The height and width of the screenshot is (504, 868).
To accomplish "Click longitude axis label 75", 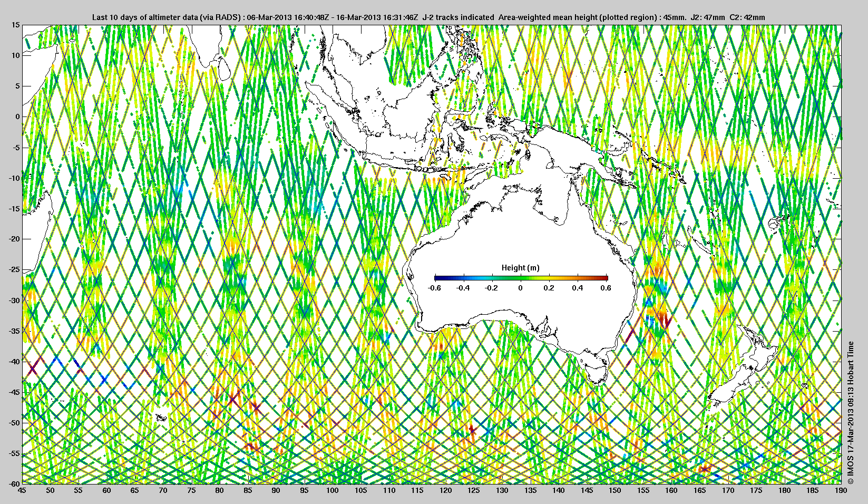I will [191, 491].
